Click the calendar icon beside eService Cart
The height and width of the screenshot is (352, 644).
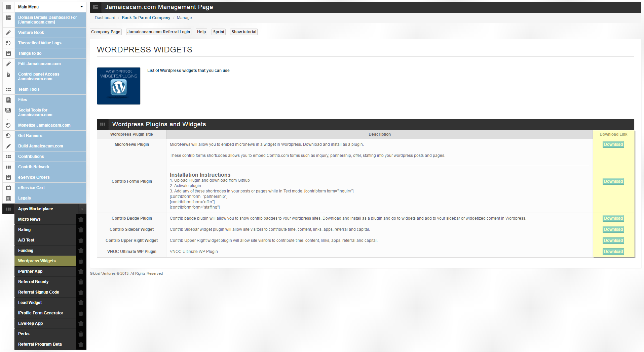(8, 188)
